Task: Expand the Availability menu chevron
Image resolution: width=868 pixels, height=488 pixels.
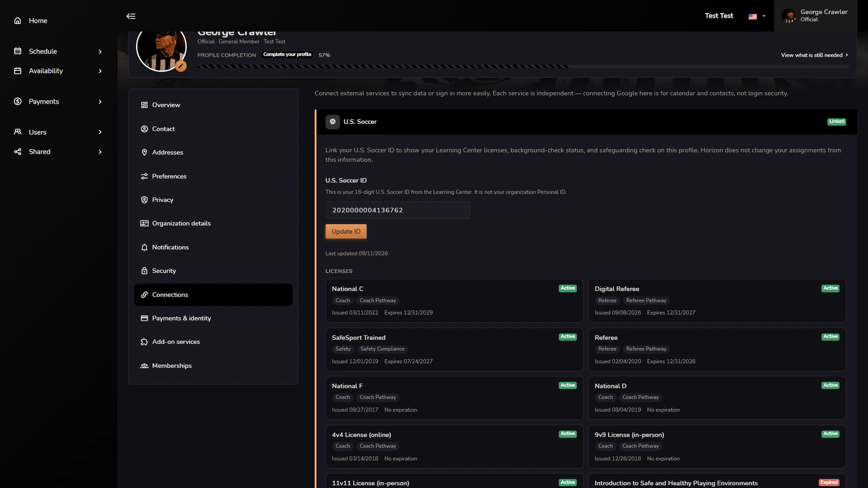Action: pyautogui.click(x=100, y=71)
